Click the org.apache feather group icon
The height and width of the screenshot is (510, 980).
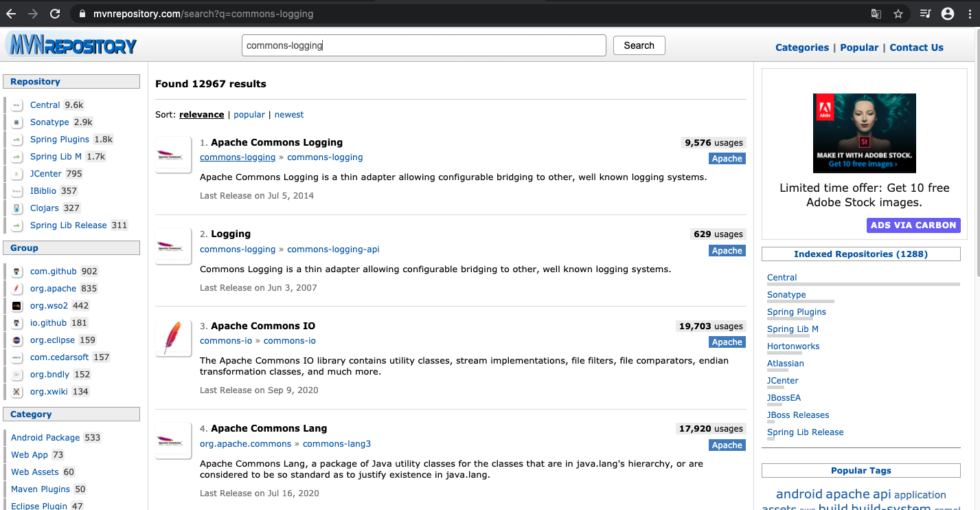click(x=17, y=289)
